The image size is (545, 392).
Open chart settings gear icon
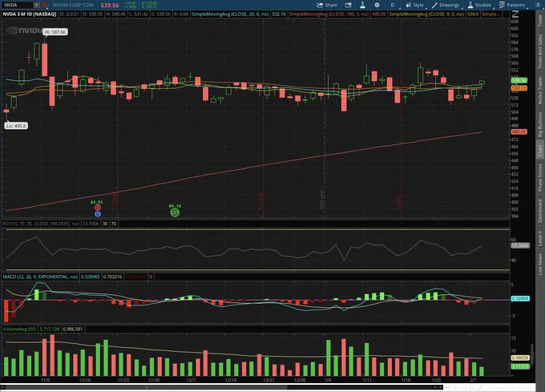(x=377, y=5)
